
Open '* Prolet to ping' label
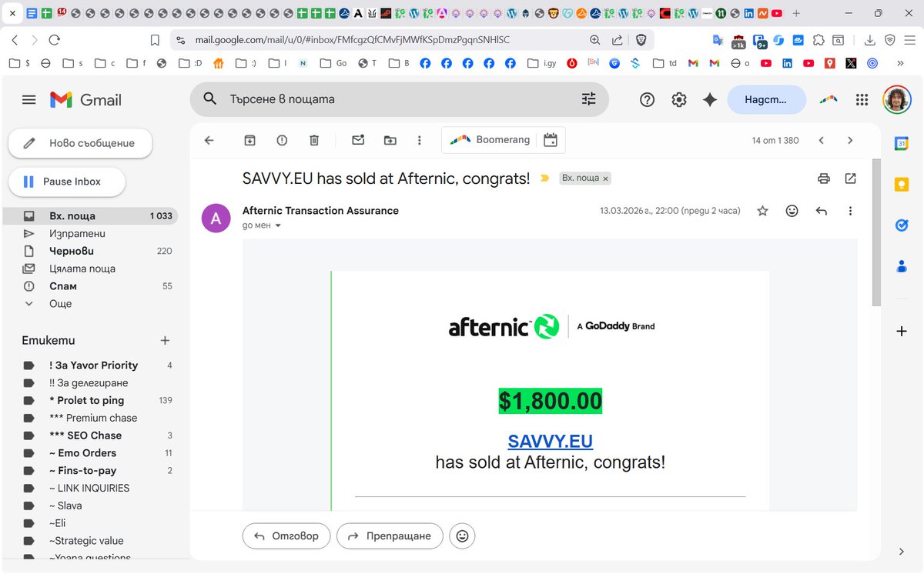click(89, 400)
